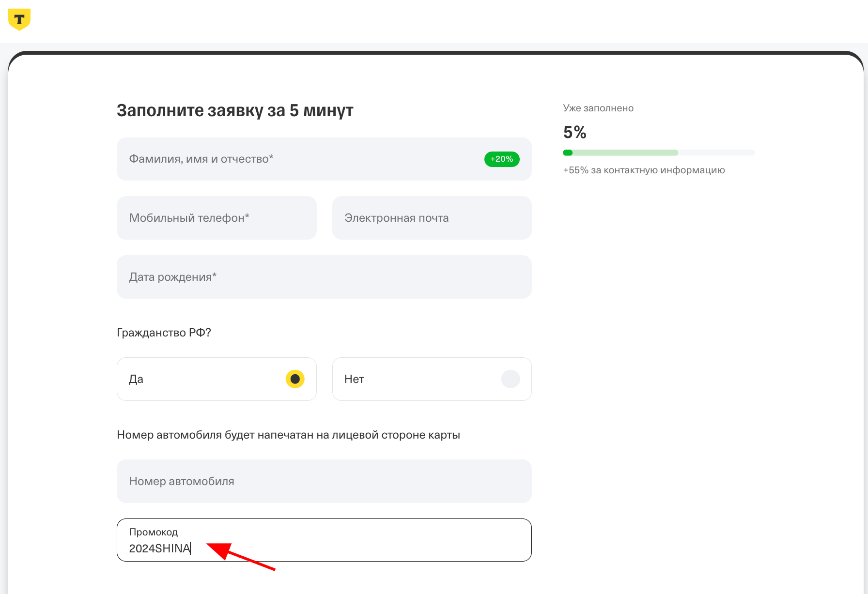Click the car number card-printing notice text
Image resolution: width=868 pixels, height=594 pixels.
[288, 435]
